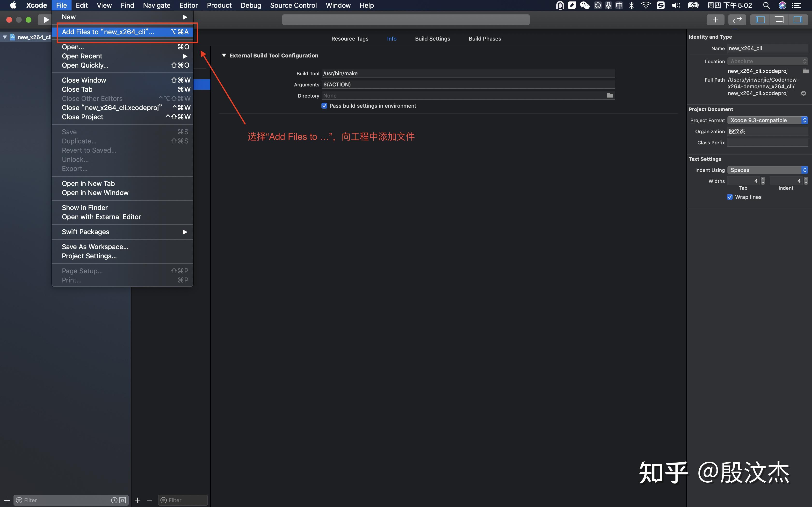812x507 pixels.
Task: Disable the Wrap lines checkbox
Action: 730,197
